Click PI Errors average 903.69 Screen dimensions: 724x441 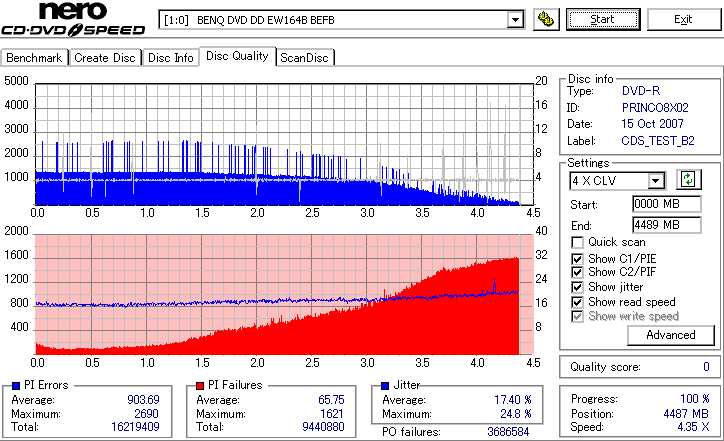point(143,400)
